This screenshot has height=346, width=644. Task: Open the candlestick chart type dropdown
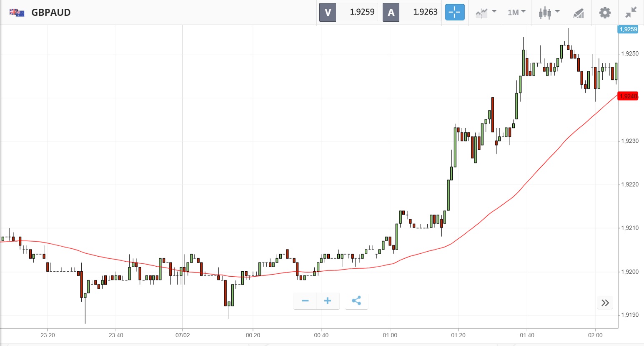coord(549,13)
